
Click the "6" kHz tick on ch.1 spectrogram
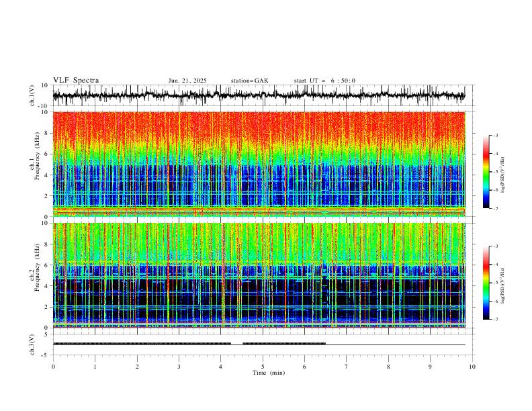47,154
